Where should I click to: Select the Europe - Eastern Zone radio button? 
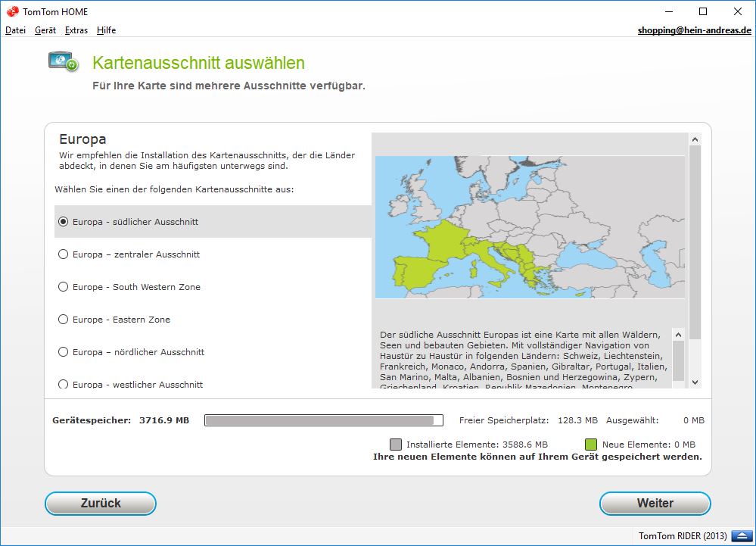(x=64, y=320)
